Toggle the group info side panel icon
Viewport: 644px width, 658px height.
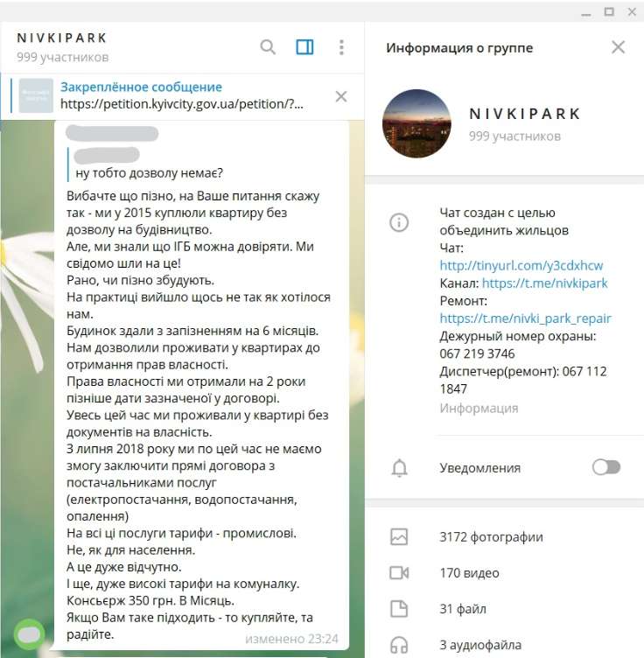(x=304, y=47)
